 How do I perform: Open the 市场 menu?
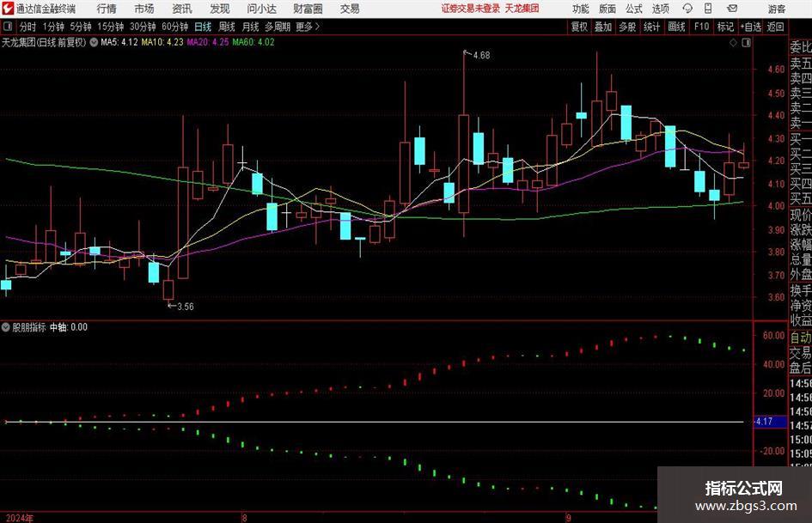144,9
